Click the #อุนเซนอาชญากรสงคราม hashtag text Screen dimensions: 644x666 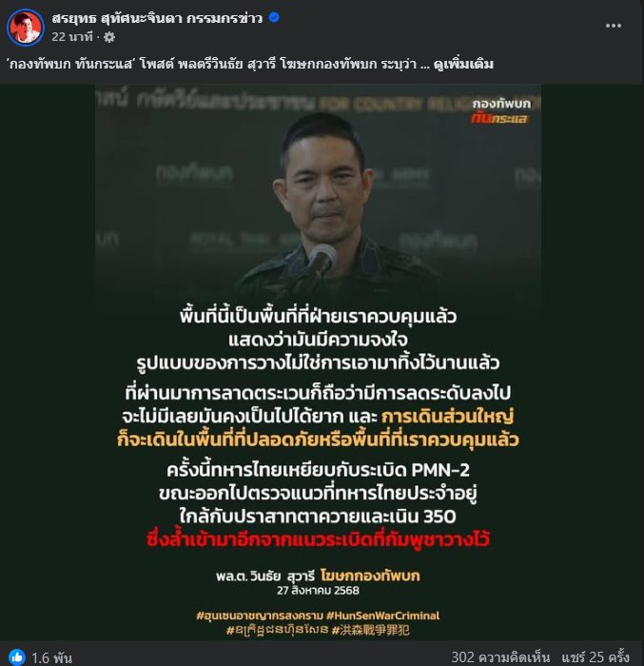(x=260, y=616)
